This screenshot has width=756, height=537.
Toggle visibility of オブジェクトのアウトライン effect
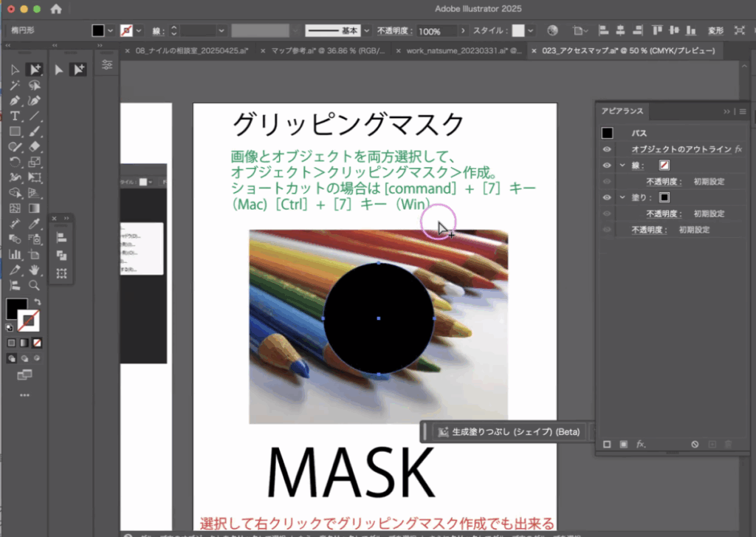tap(607, 149)
